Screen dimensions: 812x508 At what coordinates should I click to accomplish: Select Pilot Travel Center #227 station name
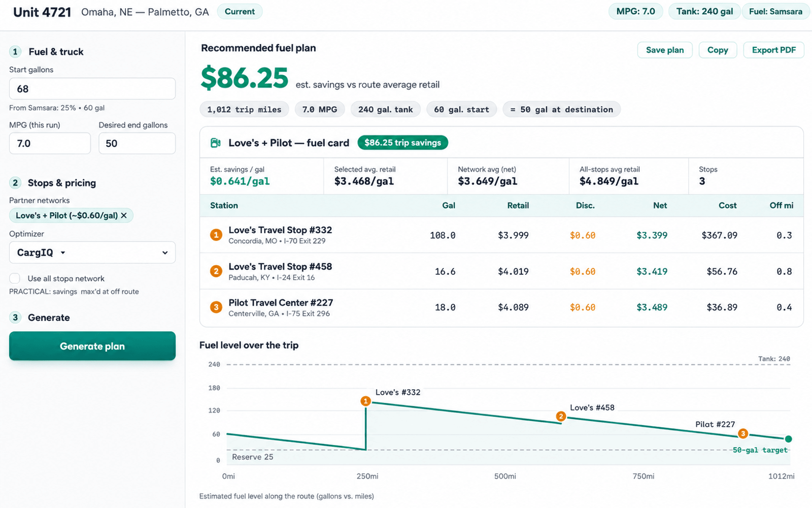tap(281, 302)
